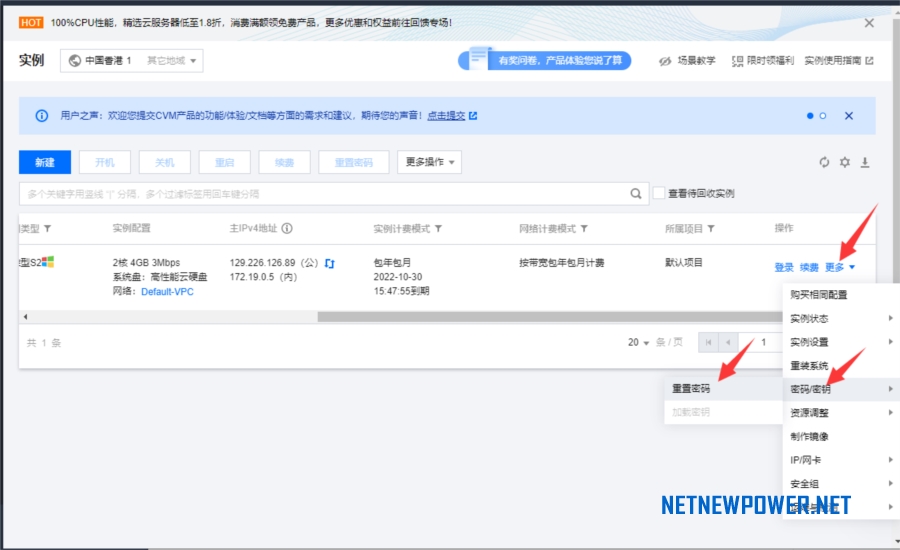This screenshot has width=900, height=550.
Task: Filter by 所属项目 funnel icon
Action: click(x=711, y=228)
